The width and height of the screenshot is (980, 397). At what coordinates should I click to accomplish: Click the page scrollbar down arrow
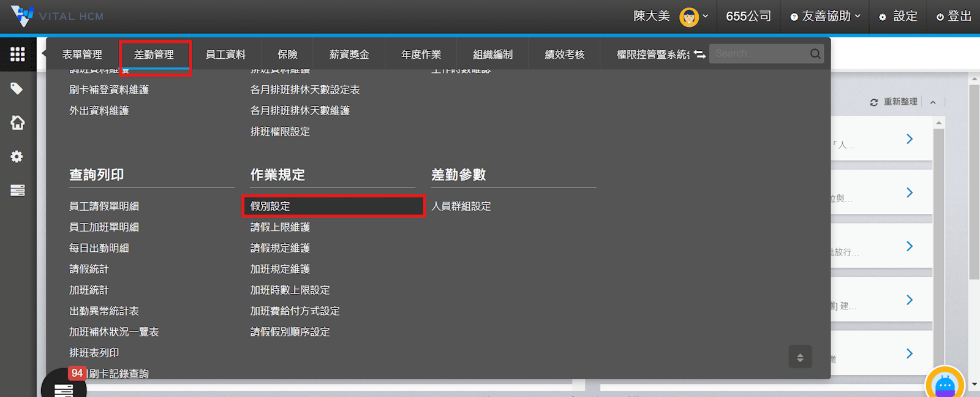tap(974, 385)
